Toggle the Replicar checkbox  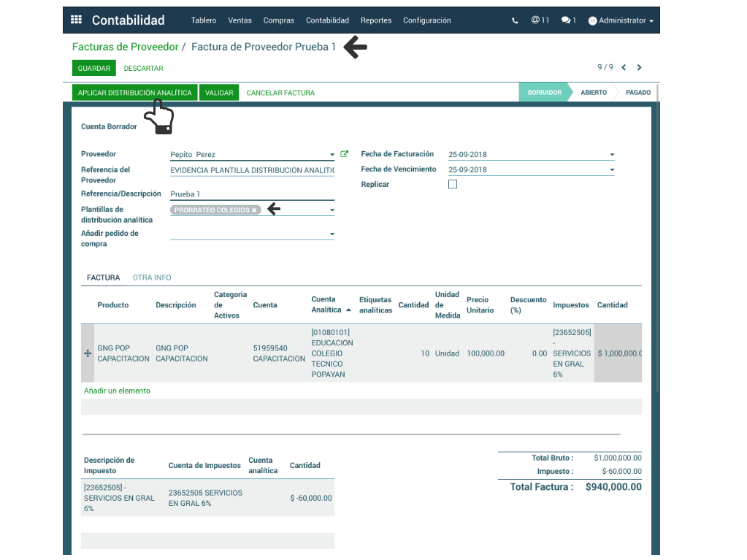click(453, 185)
